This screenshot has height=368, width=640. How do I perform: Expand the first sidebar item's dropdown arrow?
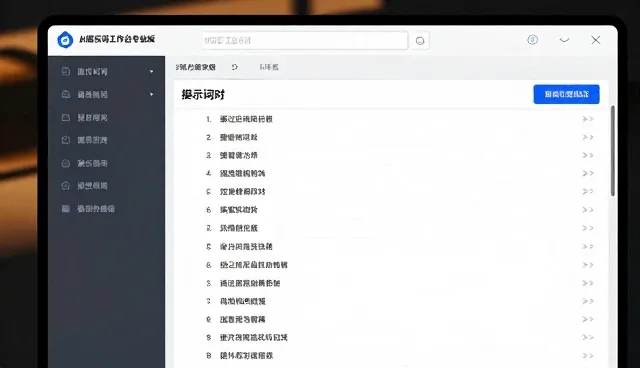[151, 72]
